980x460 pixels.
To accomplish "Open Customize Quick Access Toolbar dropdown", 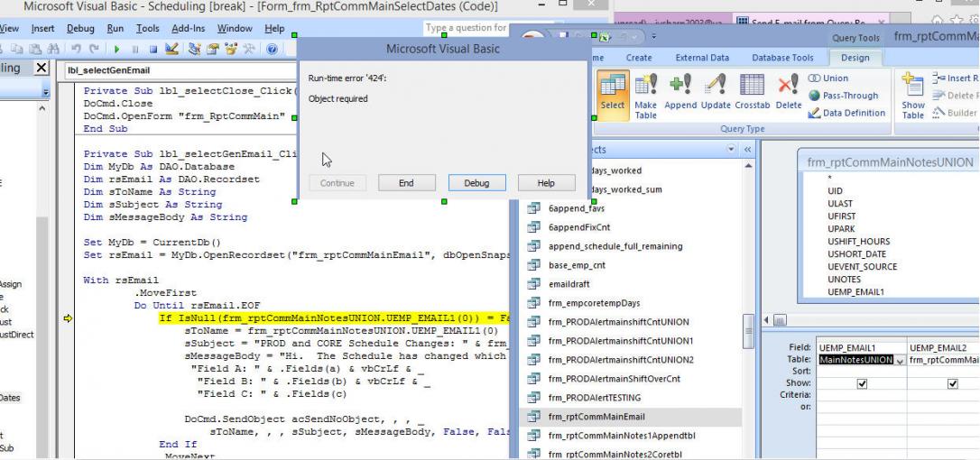I will 653,36.
